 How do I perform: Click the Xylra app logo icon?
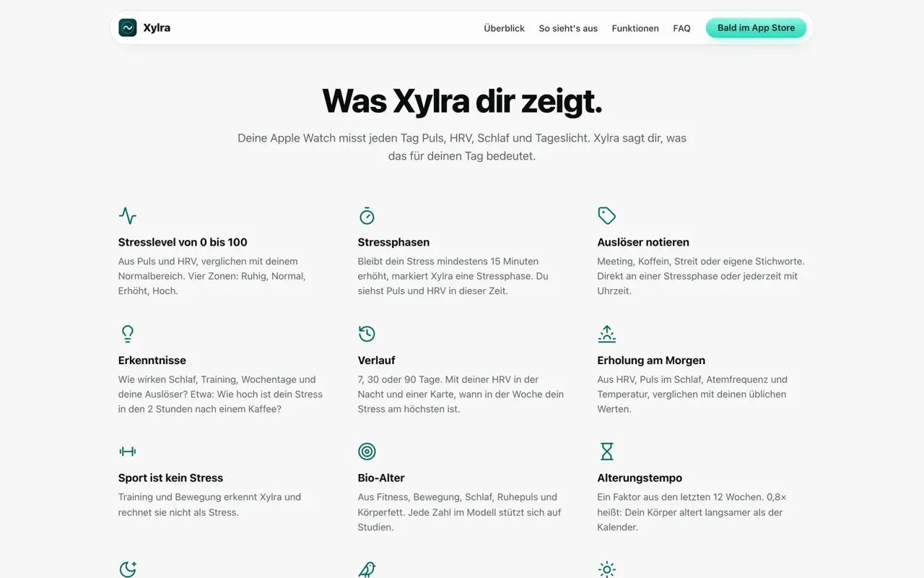128,27
